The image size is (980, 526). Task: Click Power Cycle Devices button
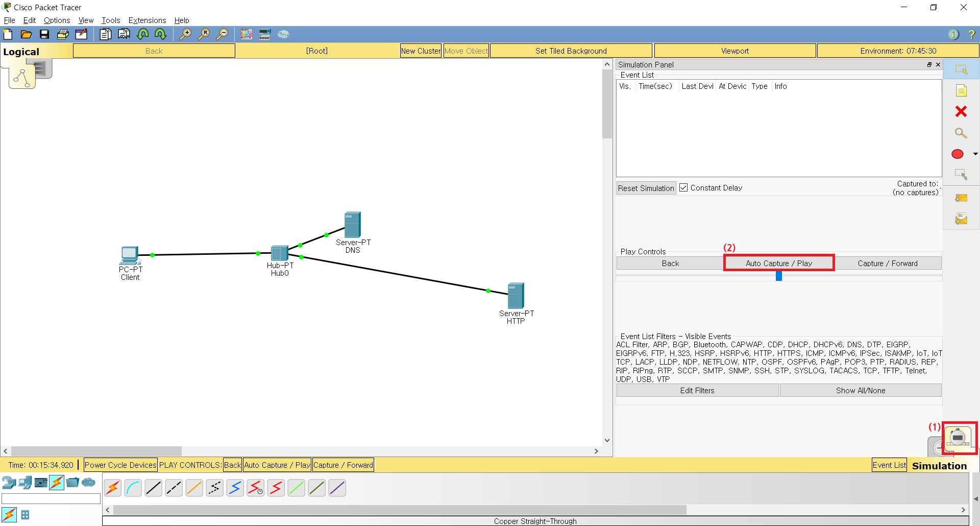(120, 465)
